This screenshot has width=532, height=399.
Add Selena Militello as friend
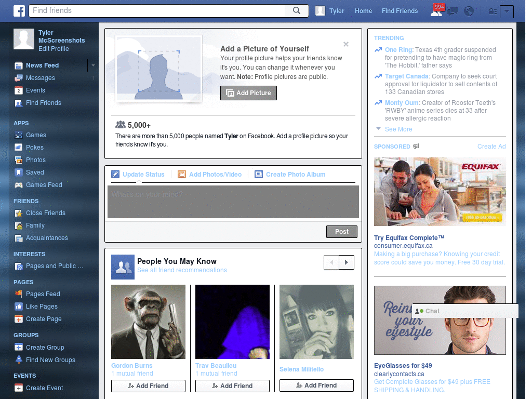click(x=316, y=385)
